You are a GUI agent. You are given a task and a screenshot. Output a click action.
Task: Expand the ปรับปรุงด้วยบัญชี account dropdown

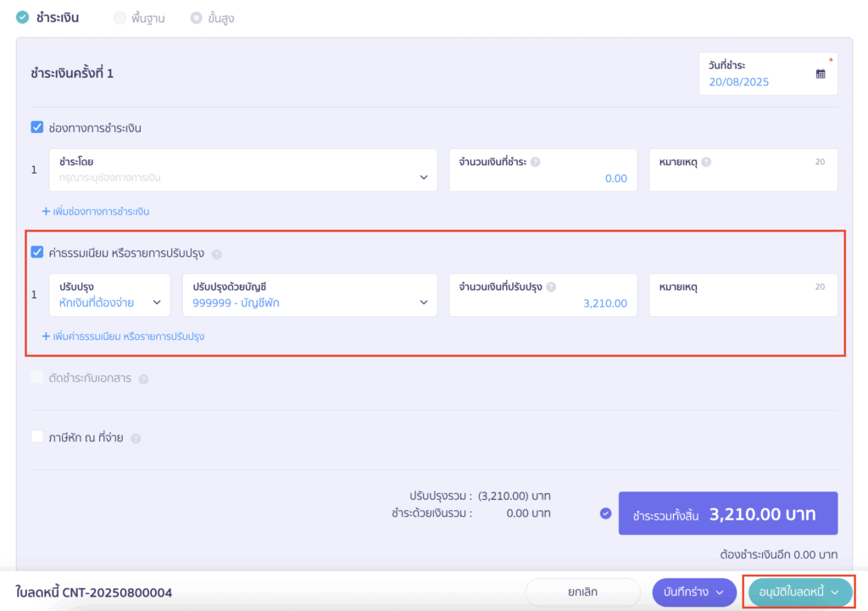(x=309, y=295)
